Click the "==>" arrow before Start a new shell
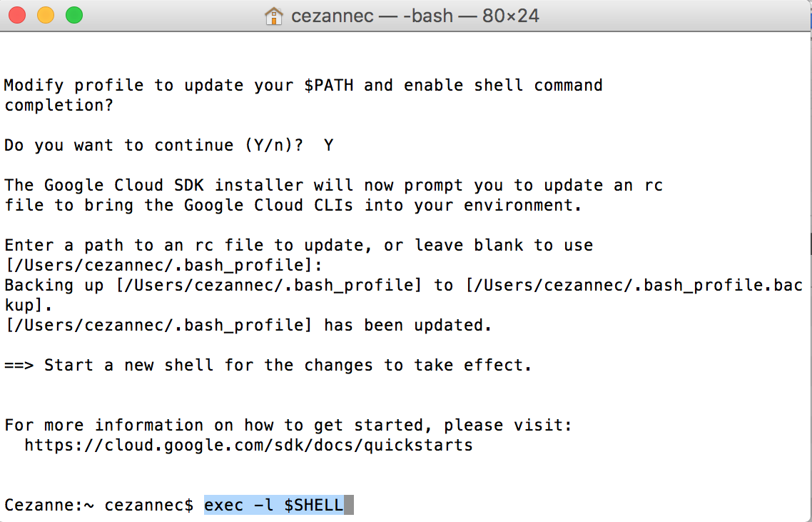 (x=19, y=366)
